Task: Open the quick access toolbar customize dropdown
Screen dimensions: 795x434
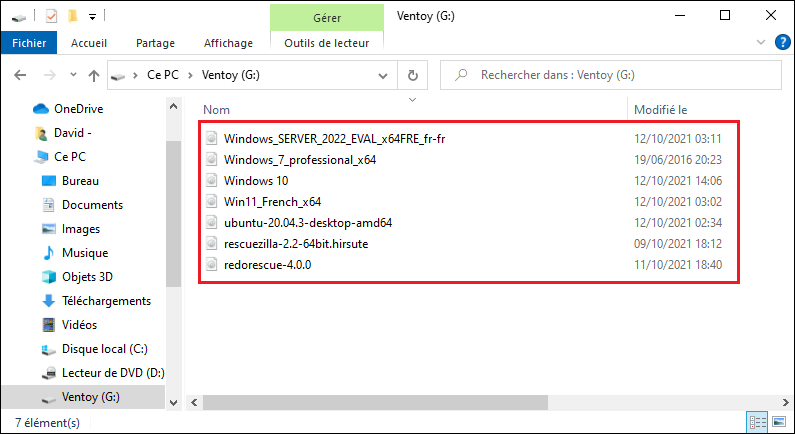Action: click(x=92, y=16)
